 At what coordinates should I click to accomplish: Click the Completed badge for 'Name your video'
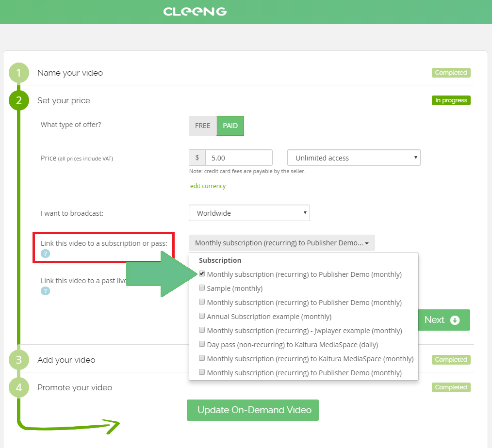[451, 73]
